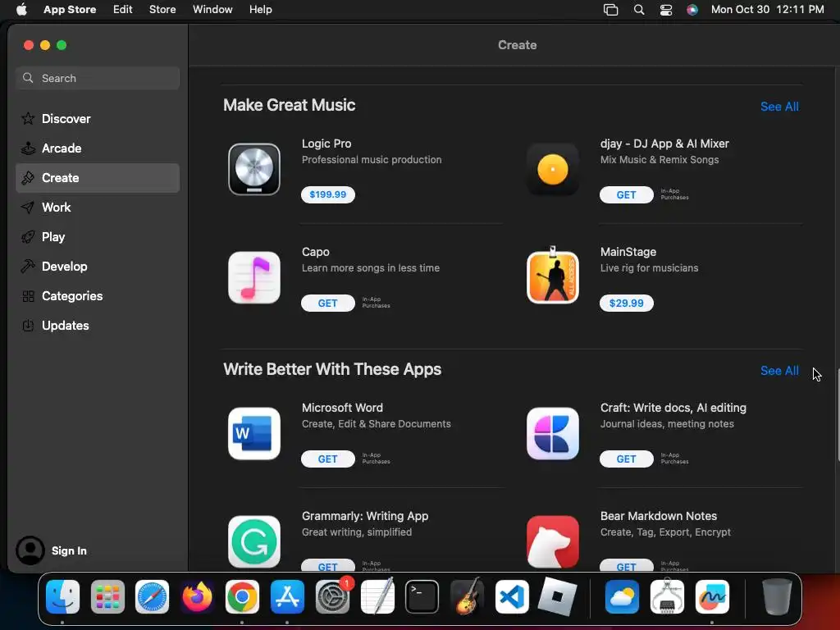Screen dimensions: 840x630
Task: See All in Write Better With These Apps
Action: (x=779, y=371)
